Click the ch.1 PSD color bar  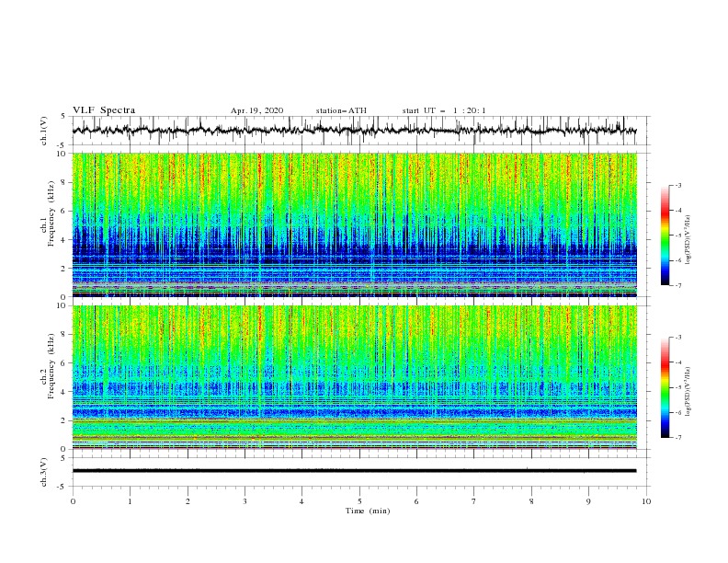pyautogui.click(x=665, y=236)
